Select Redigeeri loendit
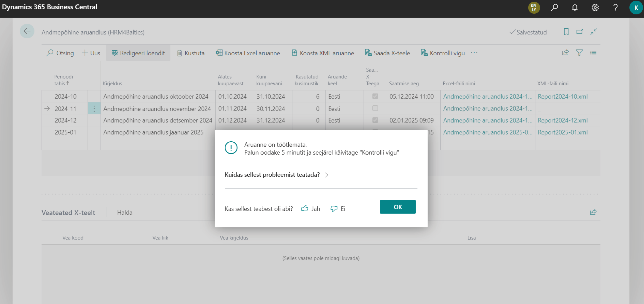 138,53
